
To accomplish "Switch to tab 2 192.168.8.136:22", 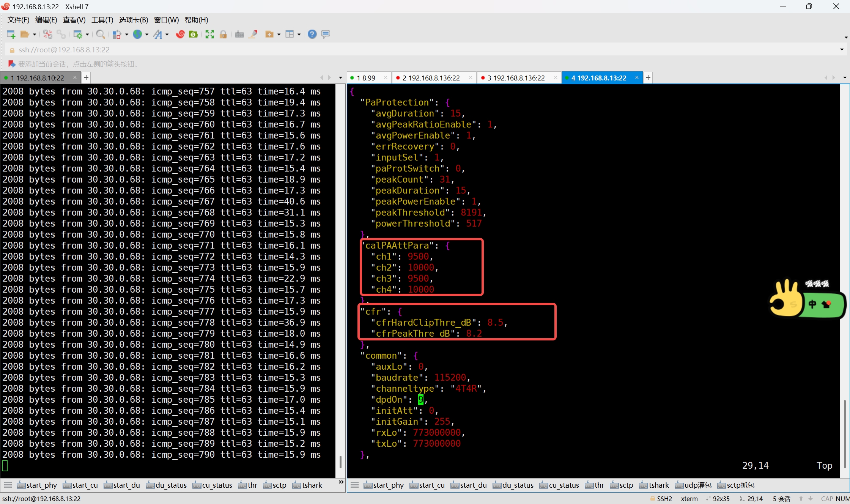I will 431,78.
